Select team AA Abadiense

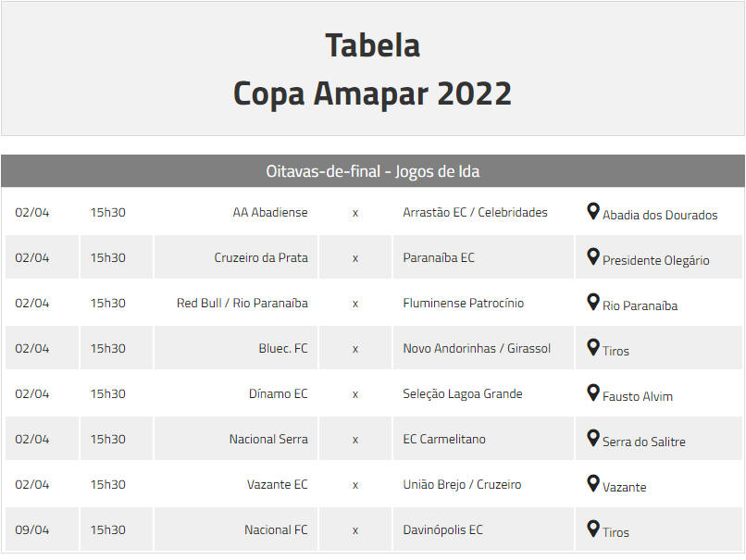(x=269, y=212)
